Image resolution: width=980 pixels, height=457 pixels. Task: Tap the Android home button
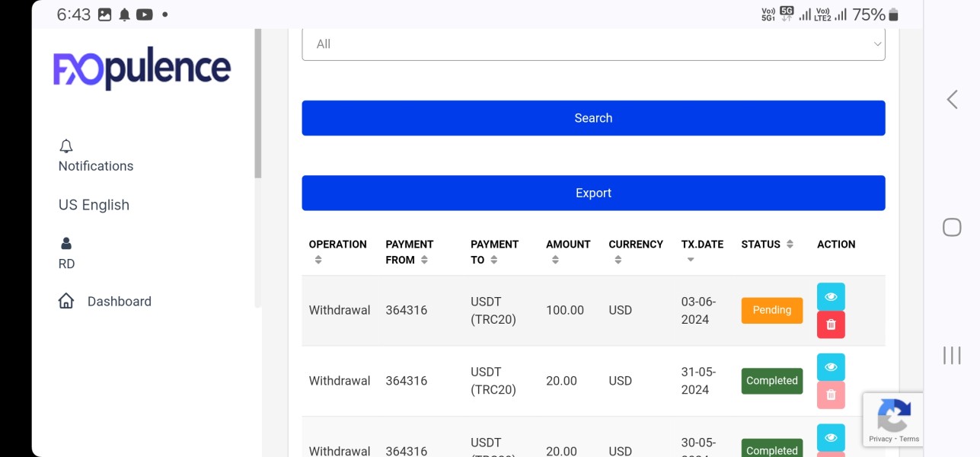(x=952, y=227)
